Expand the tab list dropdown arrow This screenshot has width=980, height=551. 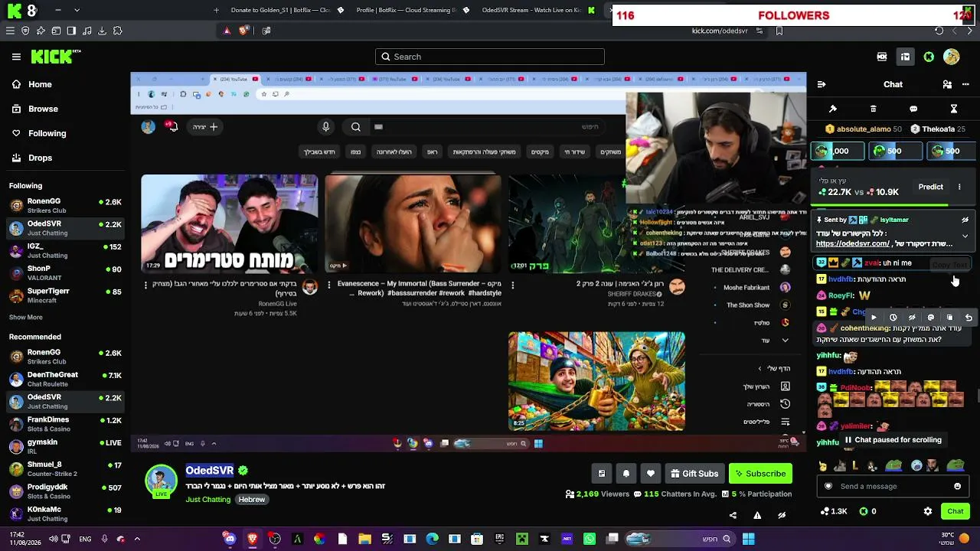(77, 10)
